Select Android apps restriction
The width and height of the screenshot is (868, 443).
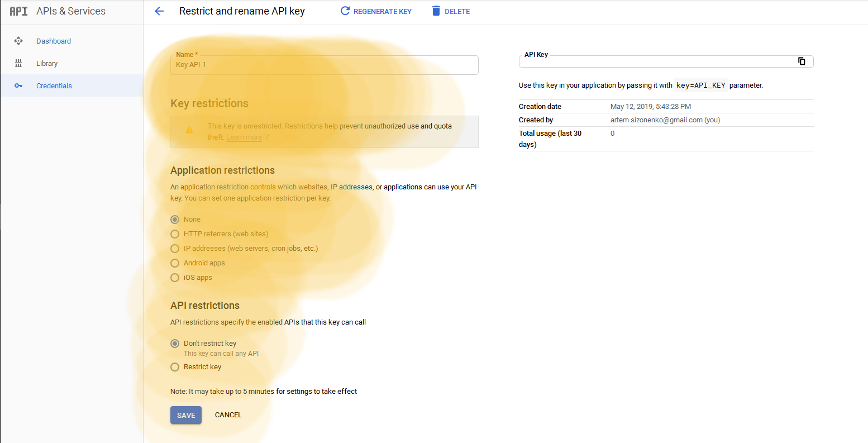(175, 263)
